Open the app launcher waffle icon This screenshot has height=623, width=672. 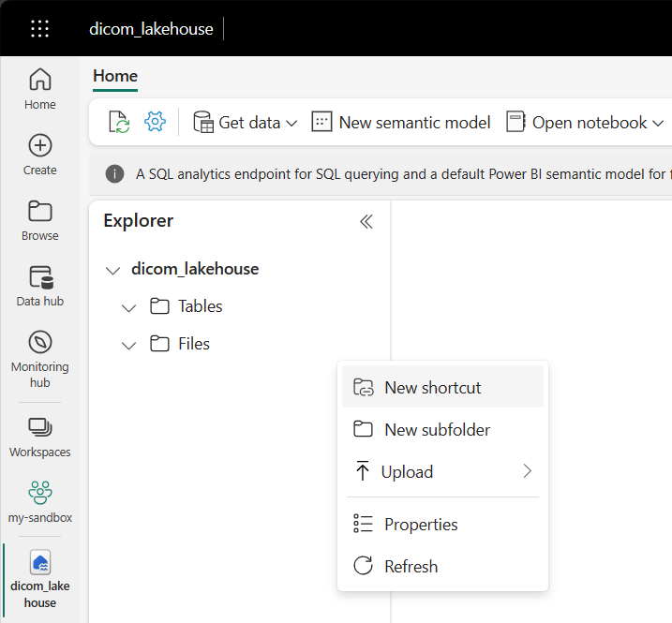[x=39, y=29]
